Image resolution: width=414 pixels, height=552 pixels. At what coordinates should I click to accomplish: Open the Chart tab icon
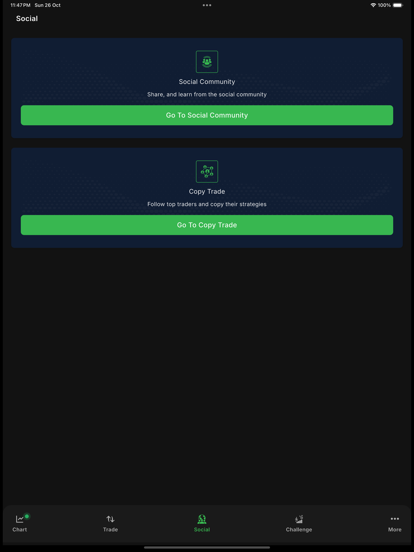20,519
